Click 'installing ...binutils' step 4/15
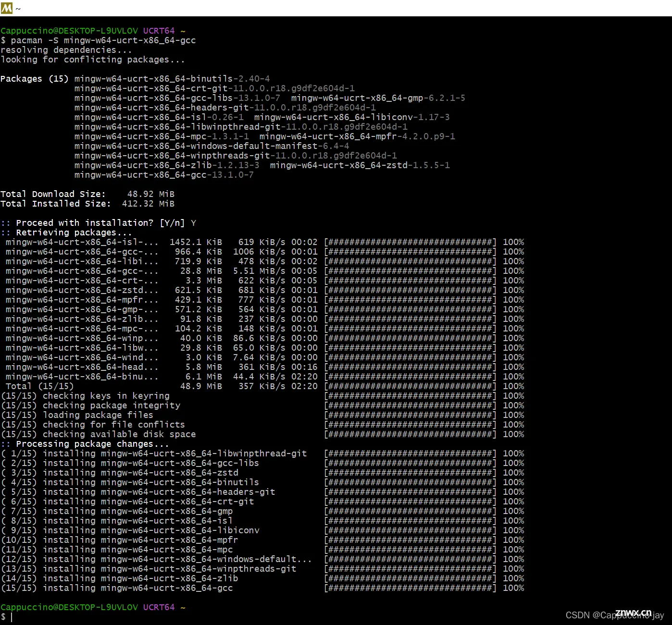The image size is (672, 625). (130, 482)
